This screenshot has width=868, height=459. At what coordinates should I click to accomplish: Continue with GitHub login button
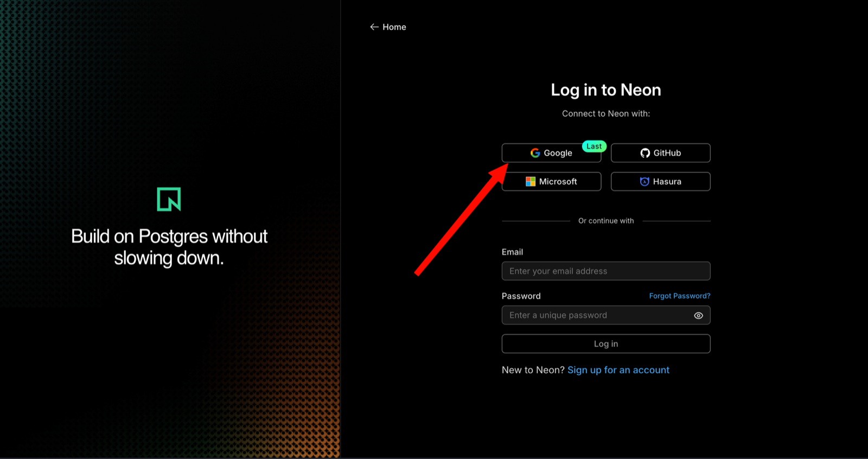pyautogui.click(x=660, y=153)
